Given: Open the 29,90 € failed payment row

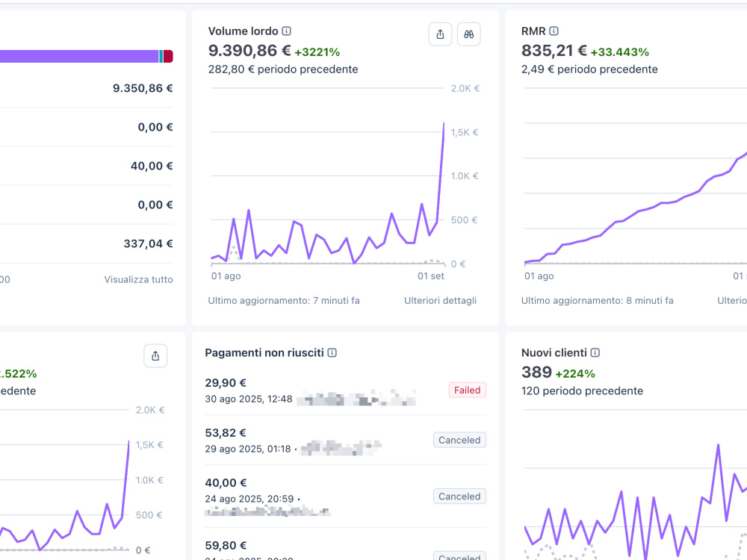Looking at the screenshot, I should coord(345,391).
